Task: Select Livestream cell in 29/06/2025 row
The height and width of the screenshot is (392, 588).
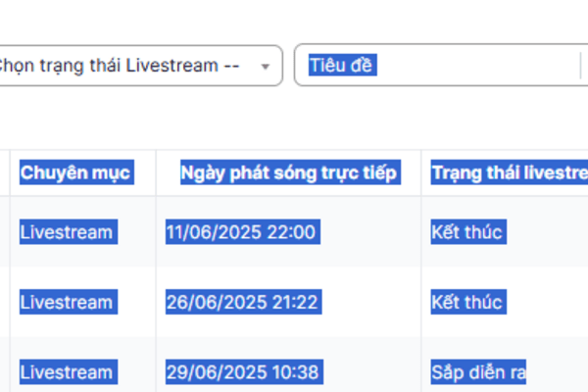Action: [67, 372]
